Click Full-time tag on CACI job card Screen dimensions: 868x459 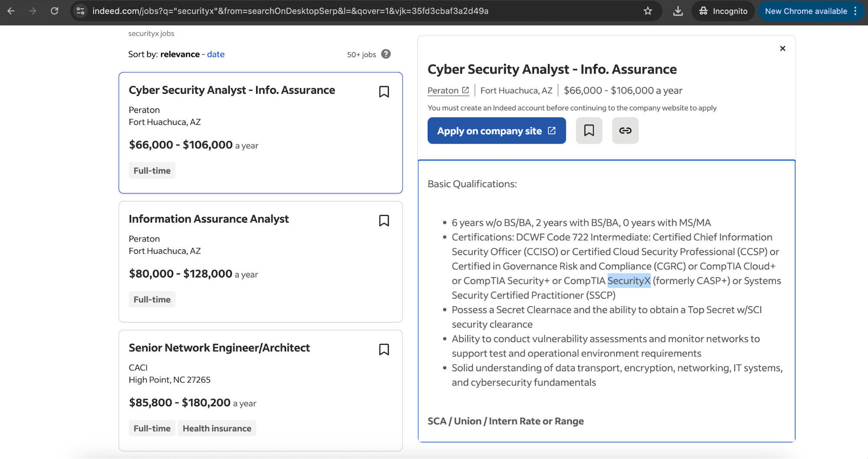click(152, 429)
